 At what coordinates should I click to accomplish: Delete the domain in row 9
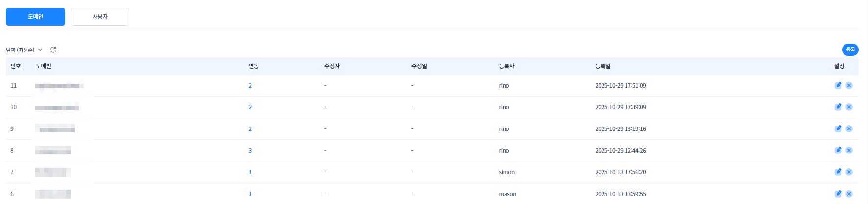849,128
